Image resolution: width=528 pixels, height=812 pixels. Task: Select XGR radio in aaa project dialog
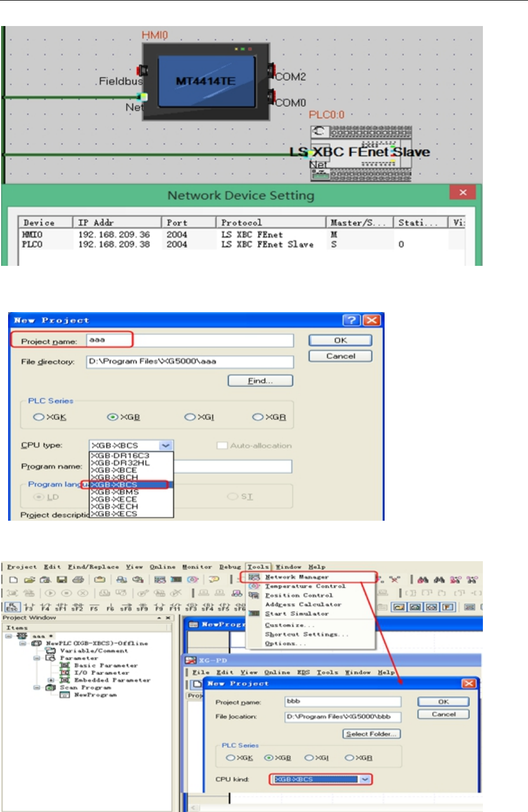(258, 417)
